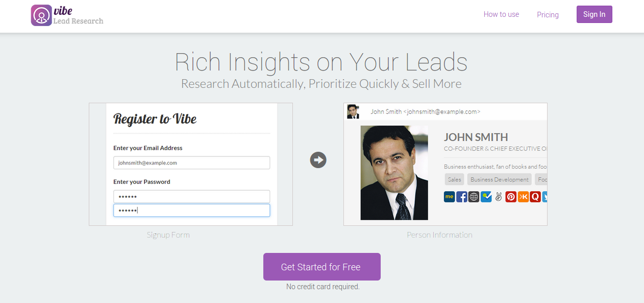Viewport: 644px width, 303px height.
Task: Select Pricing in the navigation bar
Action: pyautogui.click(x=548, y=14)
